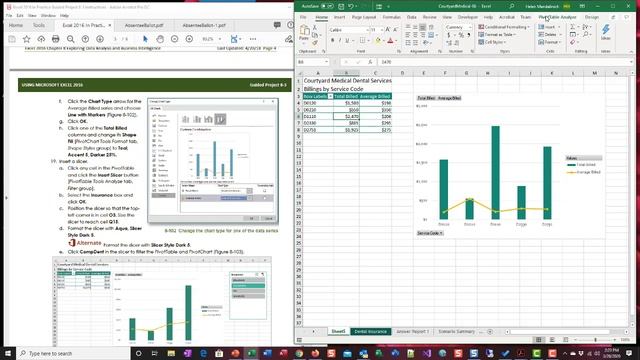This screenshot has height=360, width=640.
Task: Open Acrobat's zoom percentage dropdown
Action: (220, 39)
